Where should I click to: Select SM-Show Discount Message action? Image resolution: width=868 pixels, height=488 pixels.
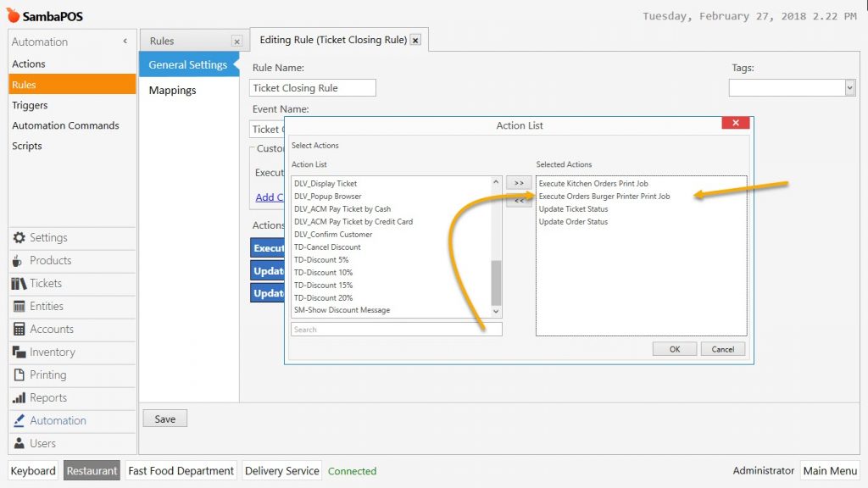point(342,310)
